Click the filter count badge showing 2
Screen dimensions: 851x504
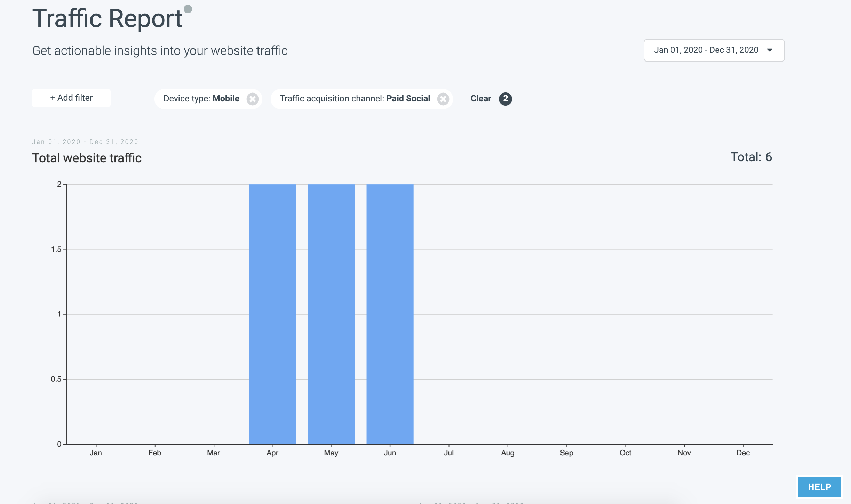[x=505, y=99]
